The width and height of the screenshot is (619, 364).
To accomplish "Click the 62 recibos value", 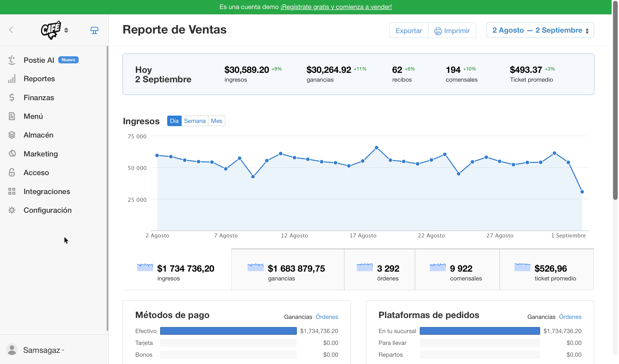I will tap(397, 70).
